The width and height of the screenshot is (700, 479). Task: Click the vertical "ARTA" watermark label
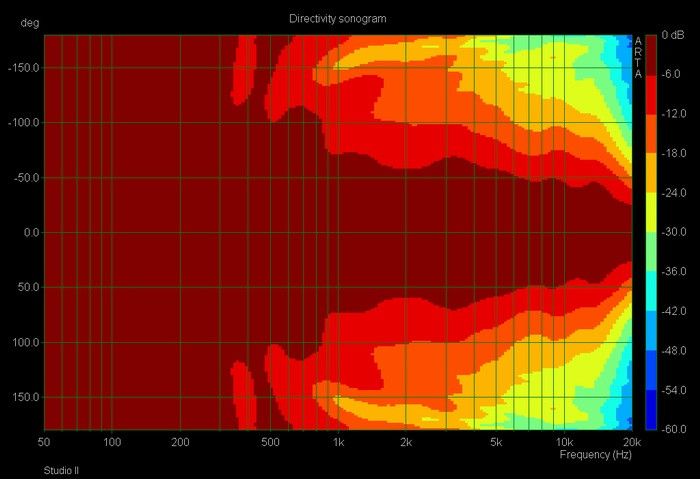point(638,58)
